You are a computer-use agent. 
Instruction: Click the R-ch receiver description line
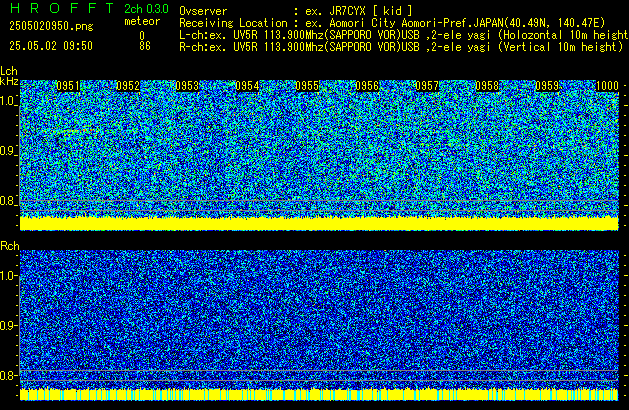401,47
